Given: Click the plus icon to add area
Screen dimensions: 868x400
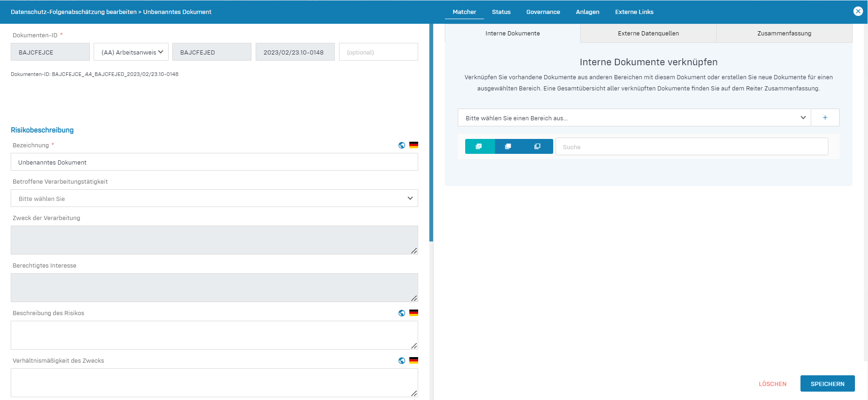Looking at the screenshot, I should click(825, 118).
